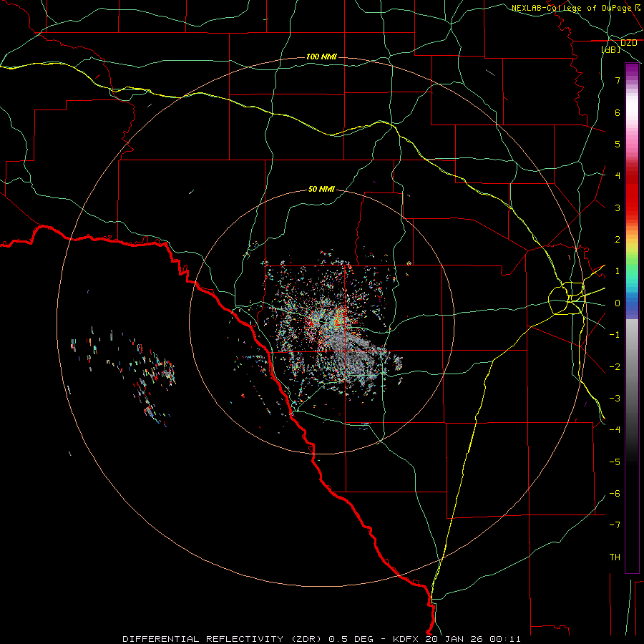Click the "DIFFERENTIAL REFLECTIVITY (ZDR)" product title

click(x=223, y=639)
